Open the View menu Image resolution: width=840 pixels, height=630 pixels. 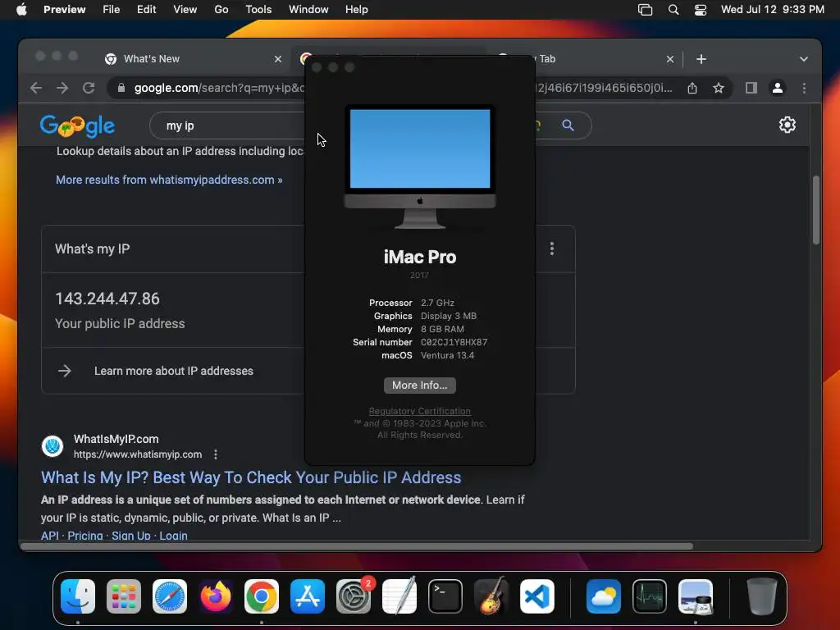click(x=185, y=9)
